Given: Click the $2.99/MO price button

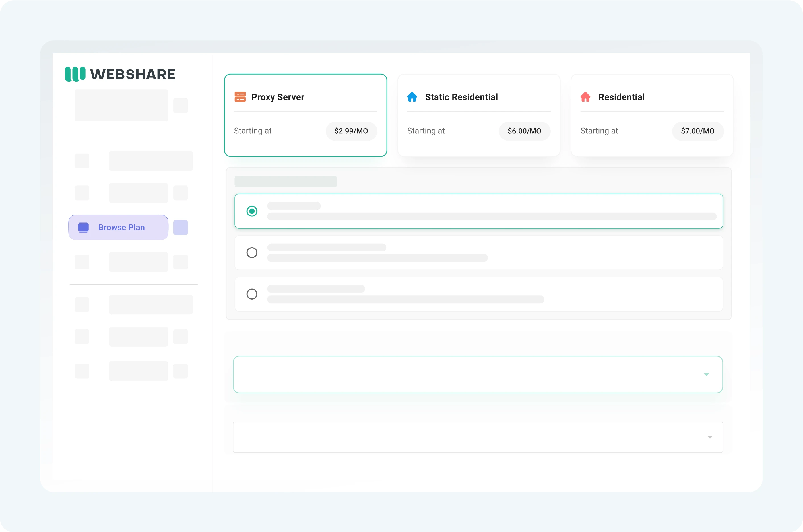Looking at the screenshot, I should [x=351, y=131].
